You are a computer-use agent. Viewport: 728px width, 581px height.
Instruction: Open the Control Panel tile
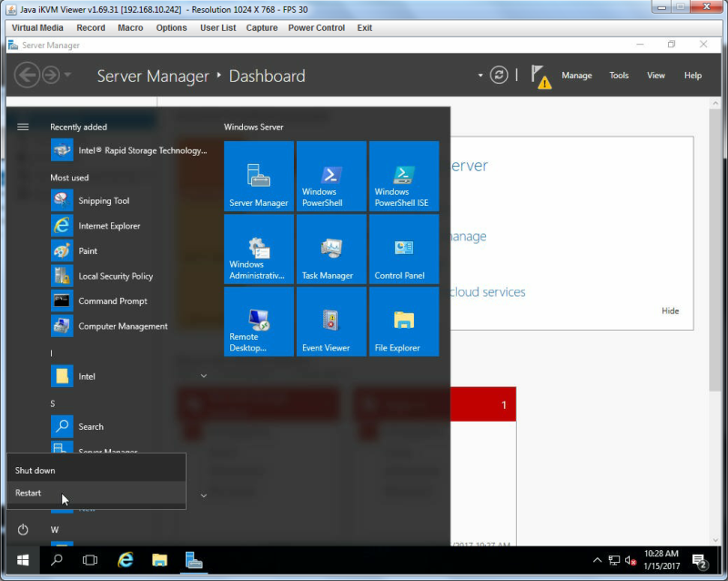[404, 250]
